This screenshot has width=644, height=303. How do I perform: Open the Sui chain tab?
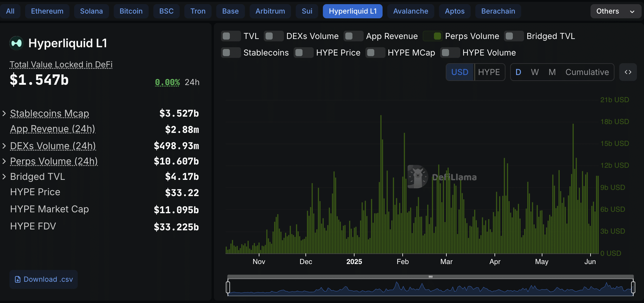coord(307,11)
